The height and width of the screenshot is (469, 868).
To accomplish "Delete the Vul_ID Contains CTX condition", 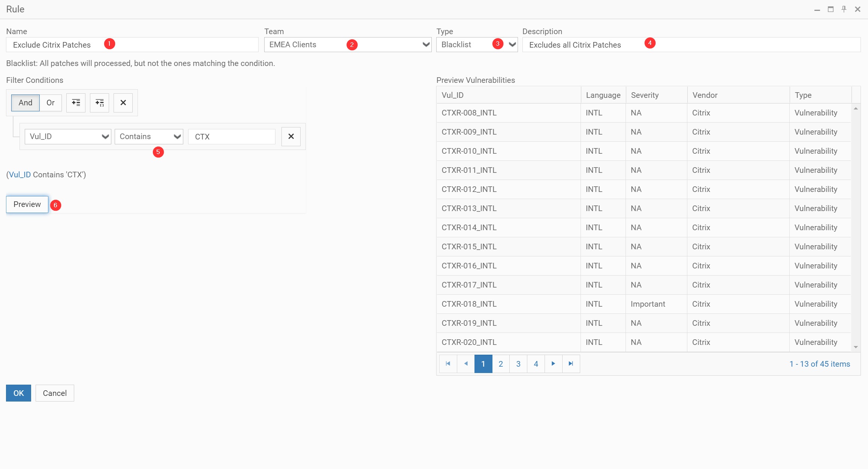I will (291, 136).
